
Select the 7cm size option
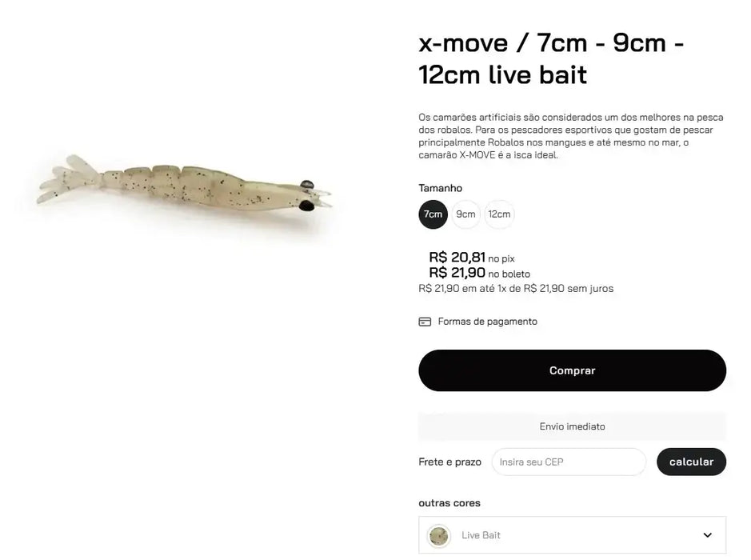pyautogui.click(x=433, y=214)
